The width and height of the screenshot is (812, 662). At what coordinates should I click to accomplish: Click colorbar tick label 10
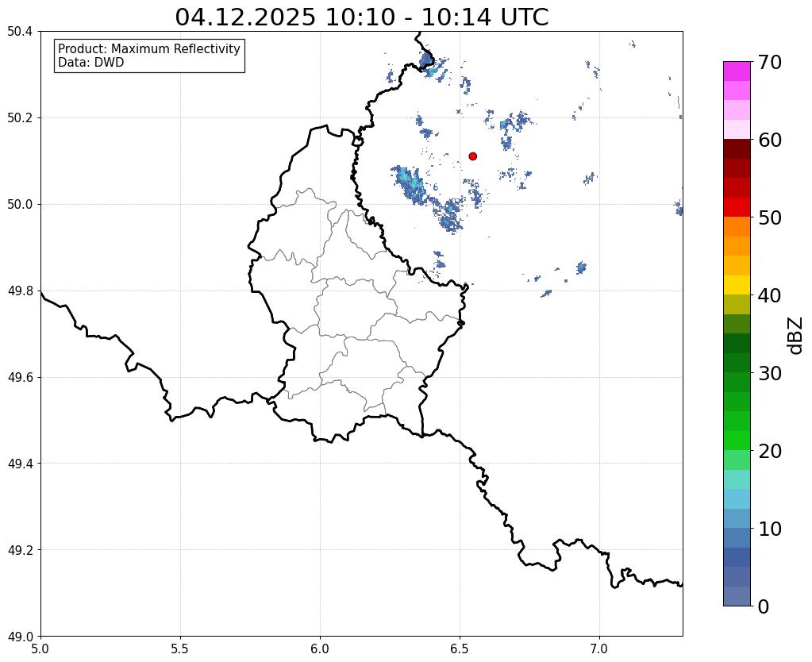point(770,529)
